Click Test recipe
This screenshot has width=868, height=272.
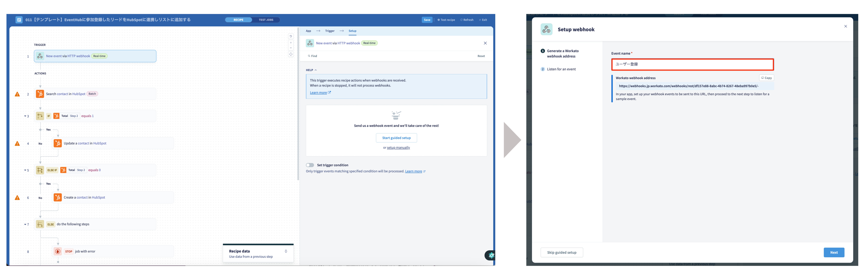[446, 20]
